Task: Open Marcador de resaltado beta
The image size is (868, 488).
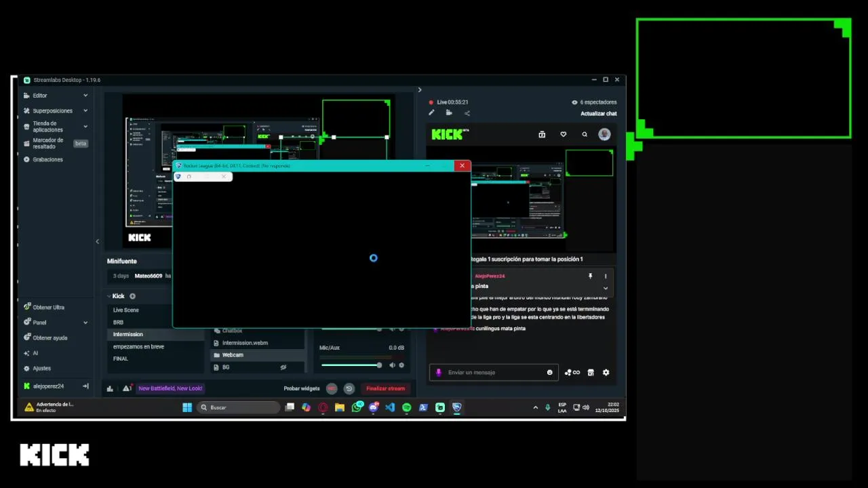Action: (x=56, y=143)
